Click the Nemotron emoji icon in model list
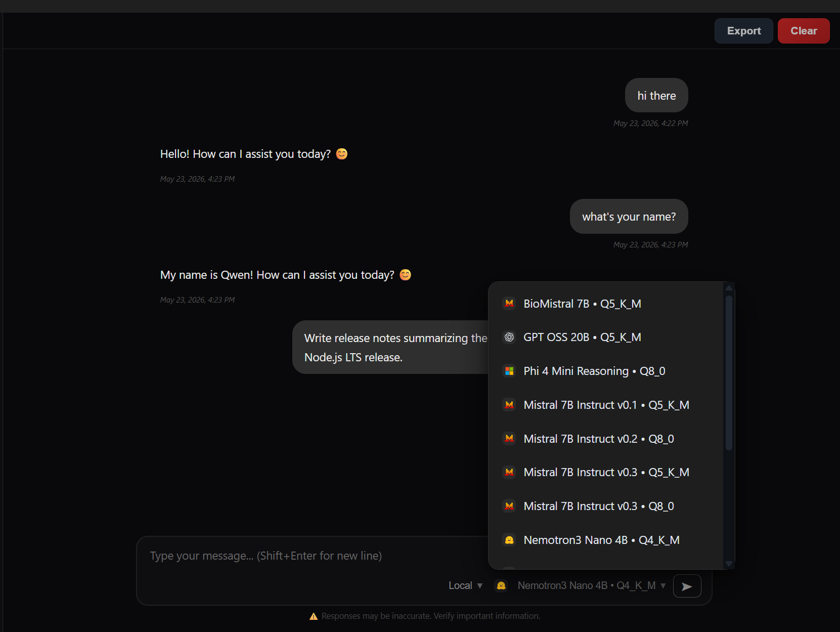The width and height of the screenshot is (840, 632). pos(509,540)
